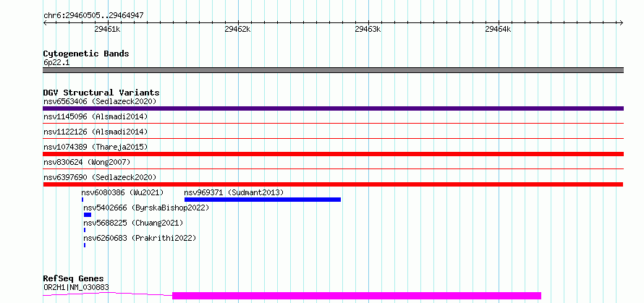The height and width of the screenshot is (303, 644).
Task: Click the chr6:29460505..29464947 region label
Action: pyautogui.click(x=93, y=16)
